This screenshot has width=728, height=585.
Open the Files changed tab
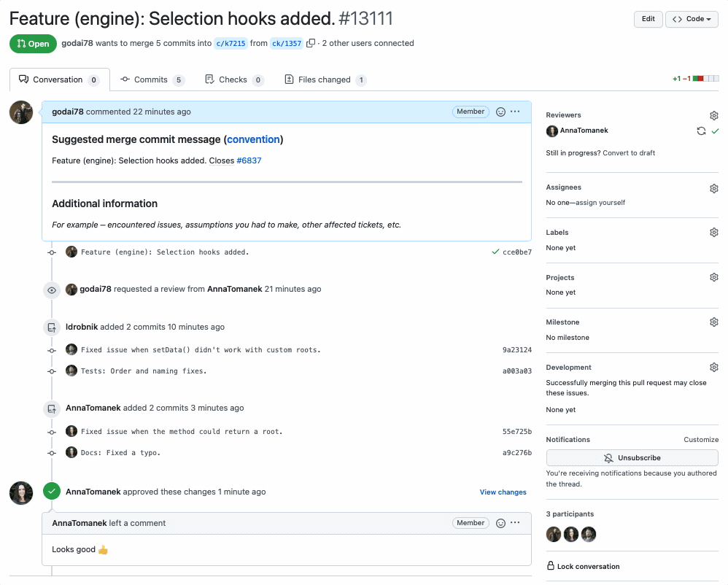[x=325, y=79]
